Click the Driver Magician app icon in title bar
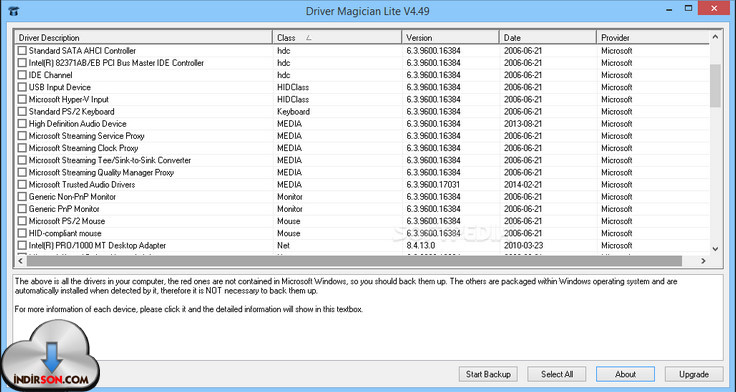Viewport: 736px width, 392px height. tap(14, 11)
